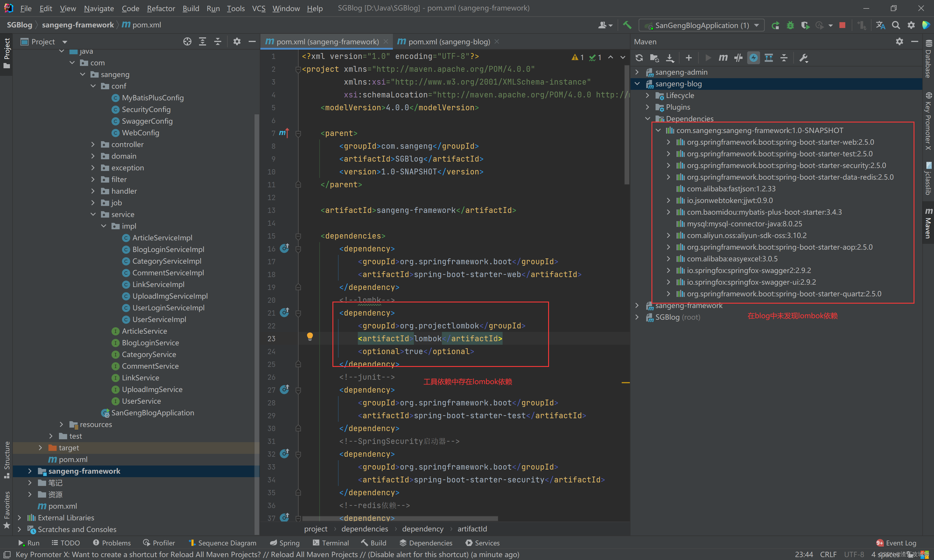Open the Event Log
Image resolution: width=934 pixels, height=560 pixels.
pos(896,542)
